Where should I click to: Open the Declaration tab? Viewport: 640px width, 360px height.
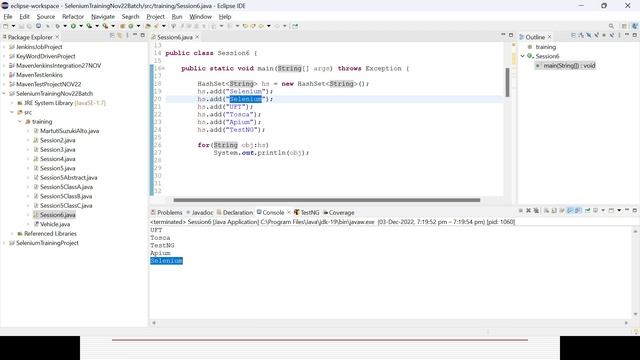tap(235, 213)
